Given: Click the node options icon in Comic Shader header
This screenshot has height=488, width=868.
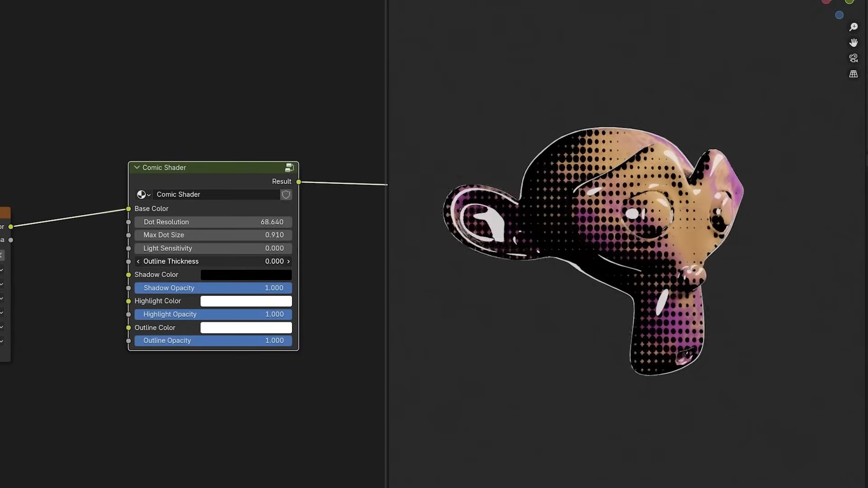Looking at the screenshot, I should tap(289, 168).
